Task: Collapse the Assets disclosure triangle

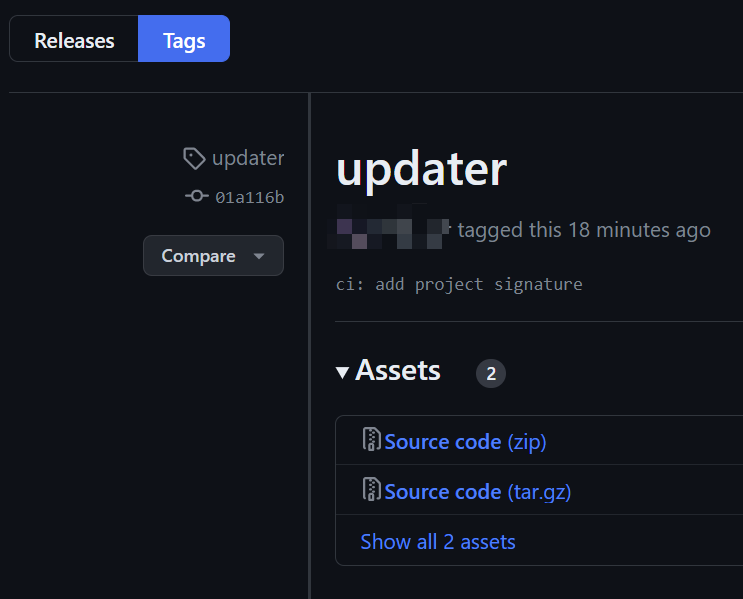Action: pos(342,372)
